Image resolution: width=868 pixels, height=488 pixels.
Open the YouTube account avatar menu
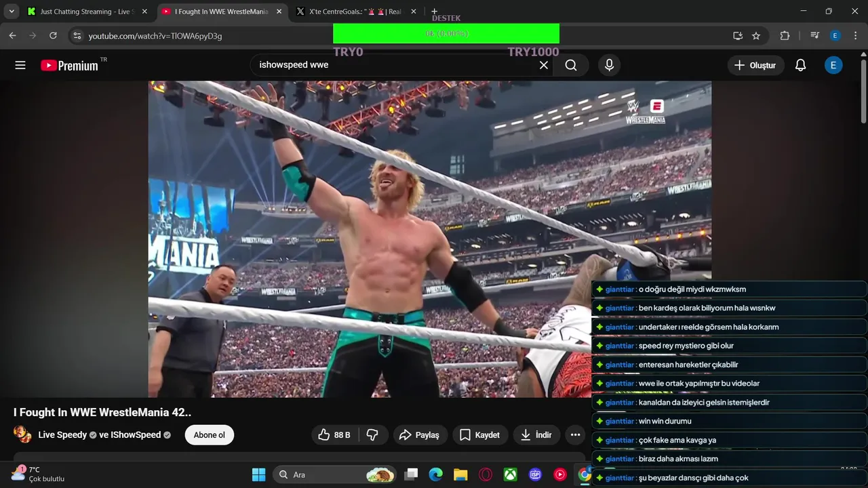tap(833, 65)
